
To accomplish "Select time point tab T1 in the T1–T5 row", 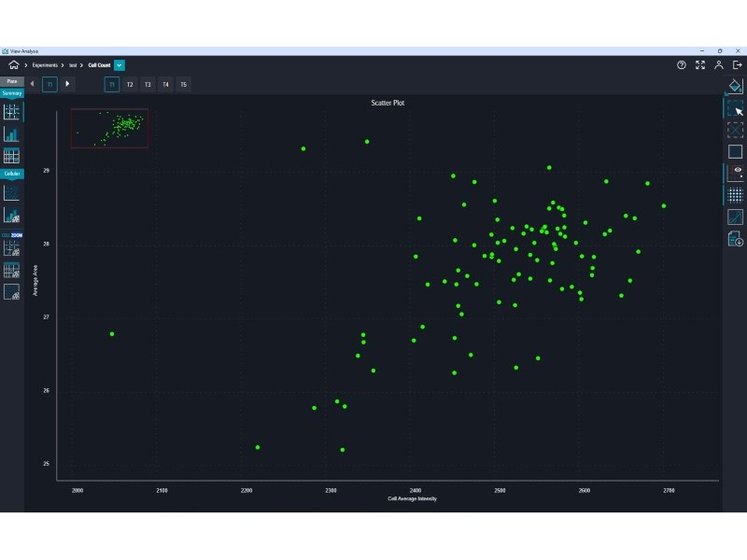I will tap(111, 84).
